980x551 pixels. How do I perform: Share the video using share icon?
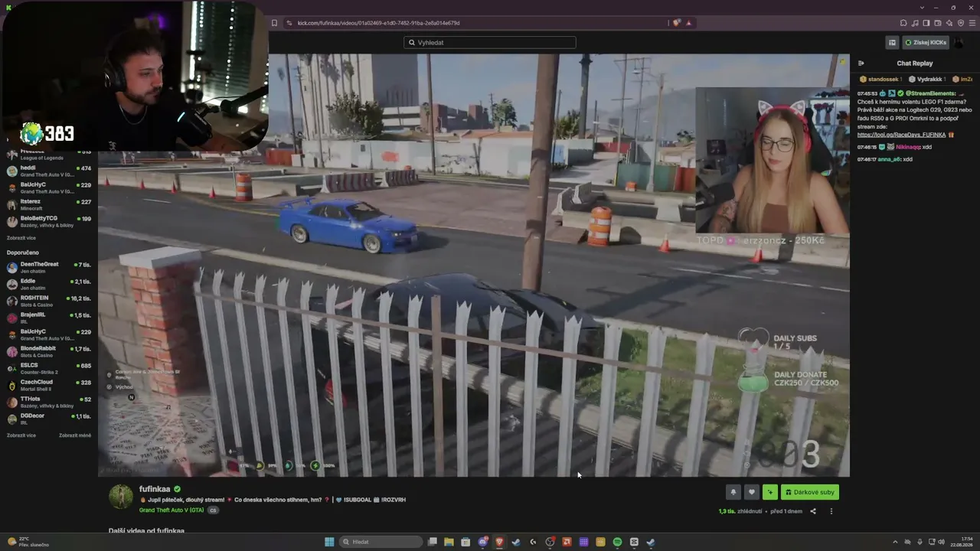click(813, 511)
